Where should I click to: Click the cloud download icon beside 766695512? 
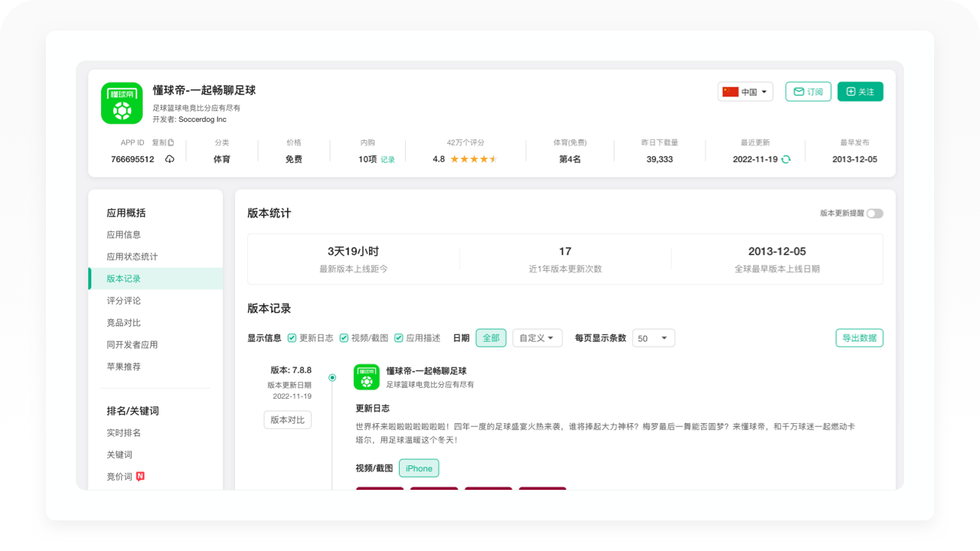click(x=169, y=159)
